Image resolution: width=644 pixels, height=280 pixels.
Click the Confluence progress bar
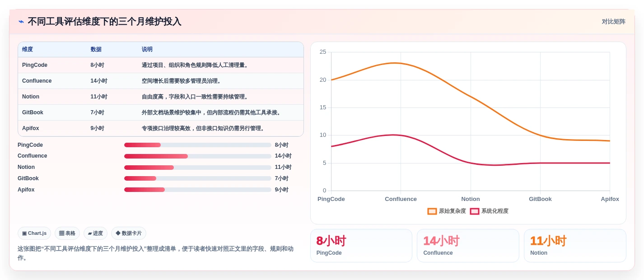198,156
